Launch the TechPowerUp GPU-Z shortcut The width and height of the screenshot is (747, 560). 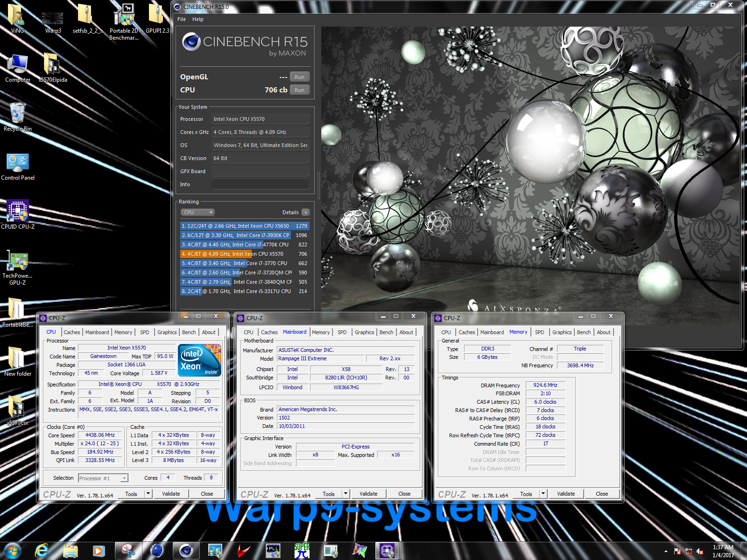click(x=18, y=267)
